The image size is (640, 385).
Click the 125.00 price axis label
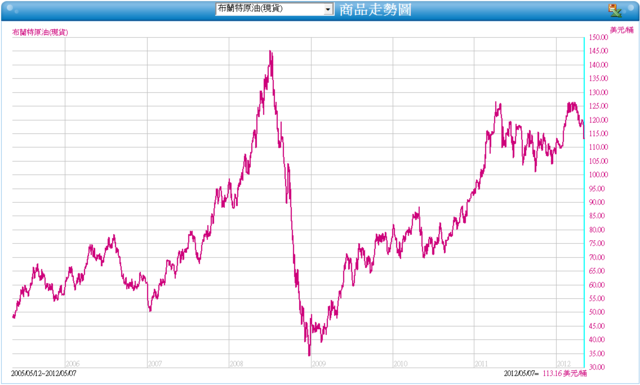[598, 106]
